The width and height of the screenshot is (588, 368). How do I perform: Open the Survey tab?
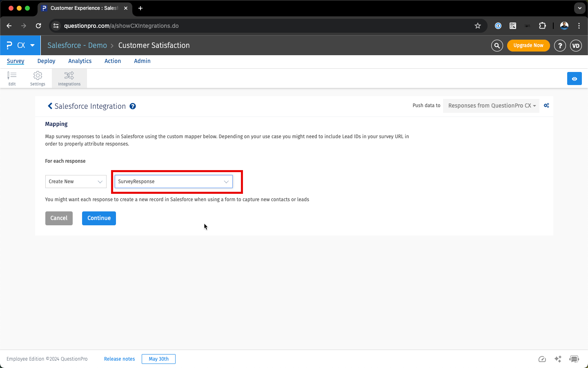16,61
